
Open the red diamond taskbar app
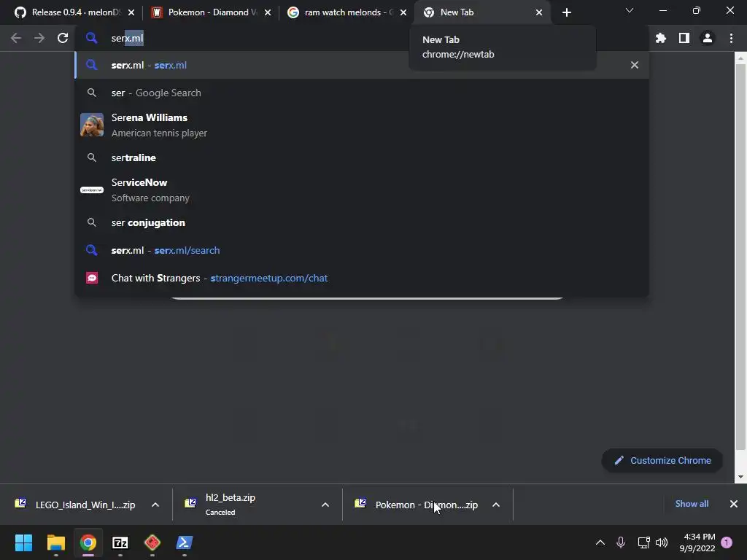point(152,542)
